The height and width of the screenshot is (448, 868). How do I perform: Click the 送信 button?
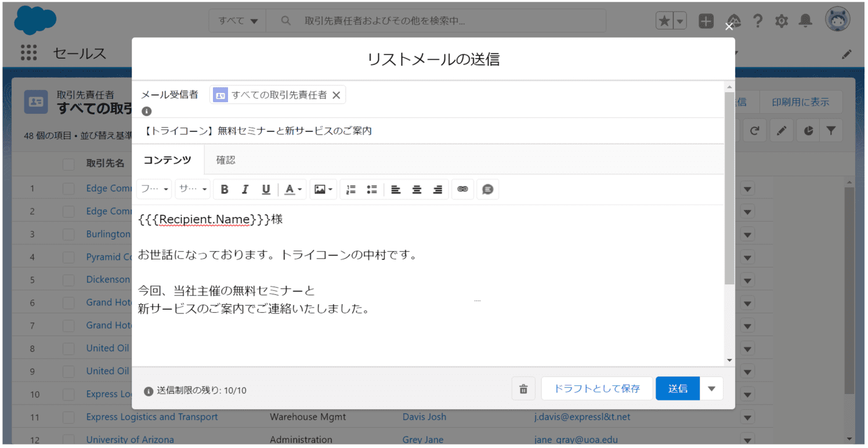[x=678, y=389]
